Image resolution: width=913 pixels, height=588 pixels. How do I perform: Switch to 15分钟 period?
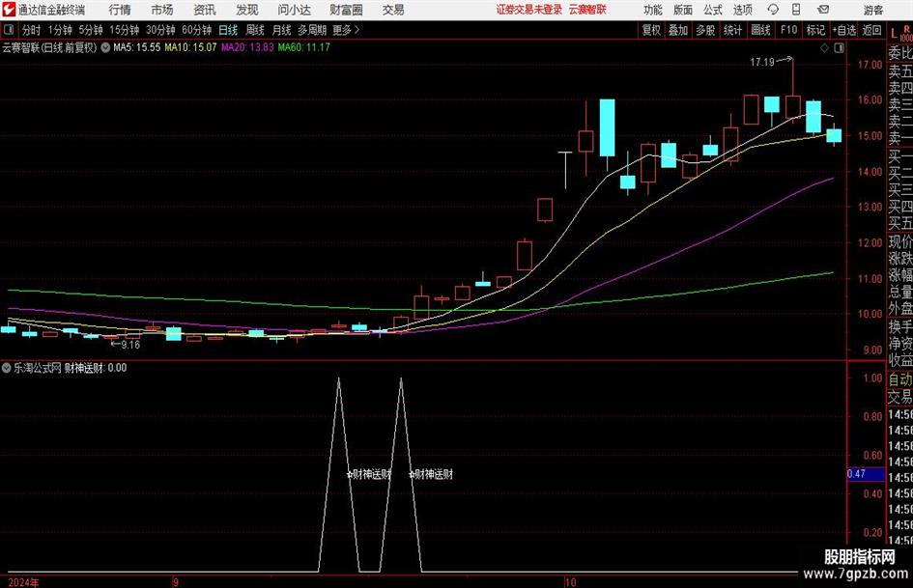coord(124,30)
